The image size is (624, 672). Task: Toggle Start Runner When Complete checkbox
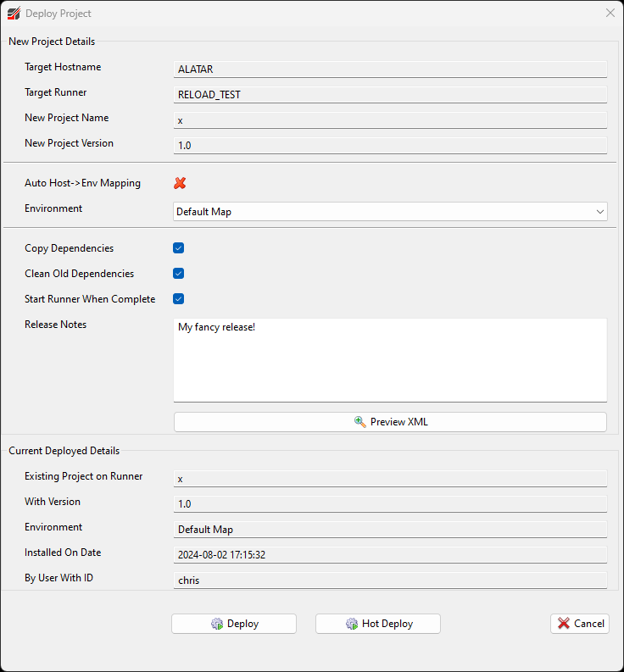(179, 299)
